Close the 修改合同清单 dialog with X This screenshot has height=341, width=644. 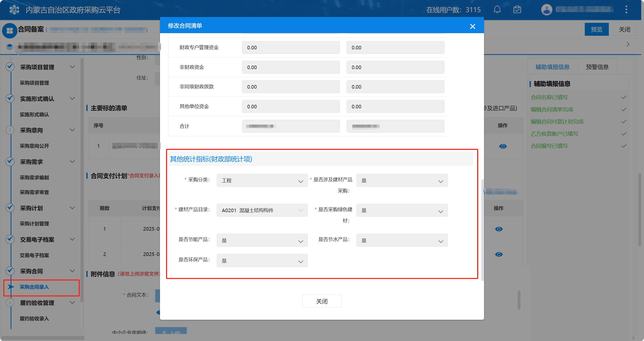[x=472, y=26]
